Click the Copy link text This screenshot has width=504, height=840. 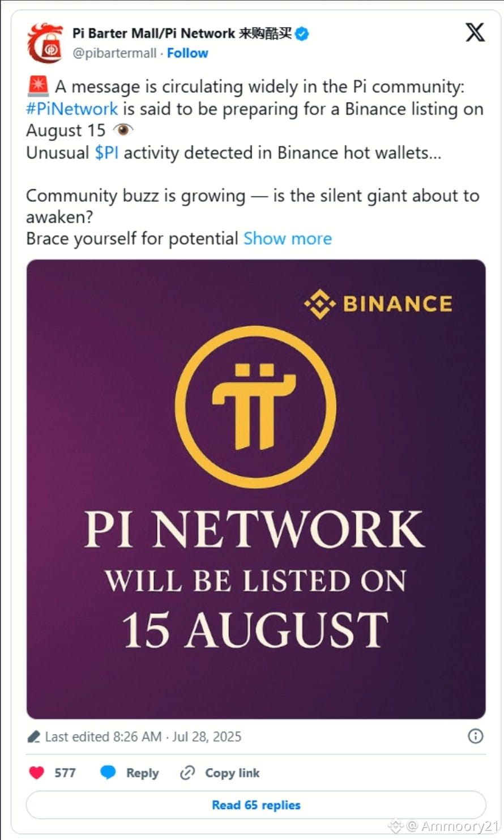[x=232, y=773]
